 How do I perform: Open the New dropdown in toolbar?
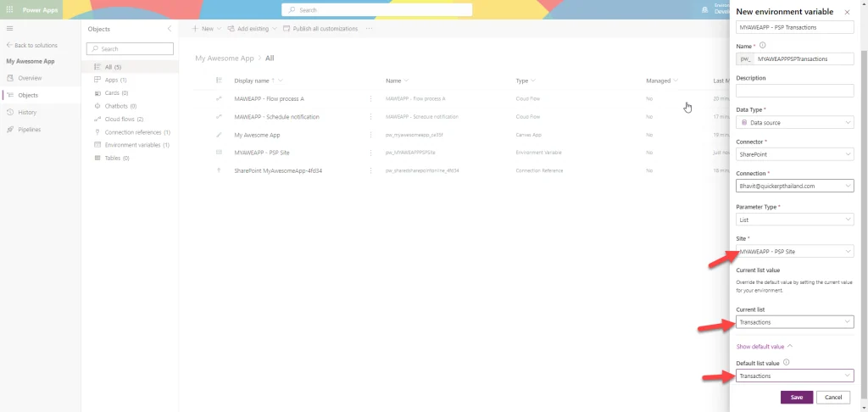207,29
